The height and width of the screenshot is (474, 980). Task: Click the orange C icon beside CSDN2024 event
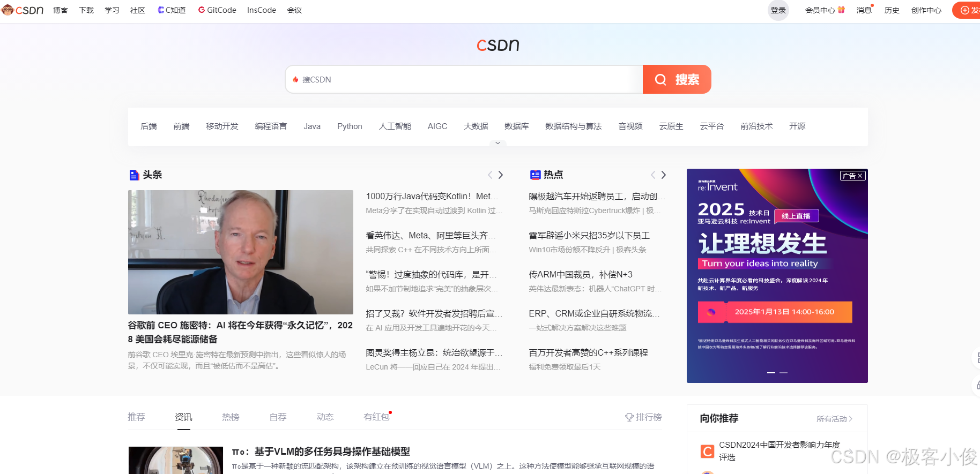[x=707, y=452]
